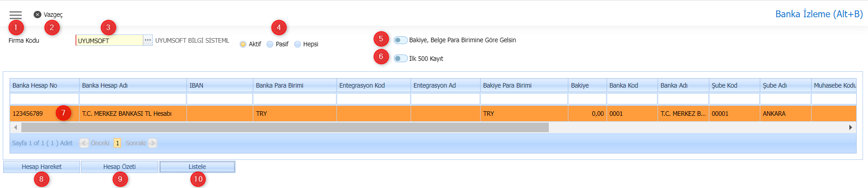Click the Vazgeç cancel icon
Image resolution: width=868 pixels, height=188 pixels.
tap(38, 15)
